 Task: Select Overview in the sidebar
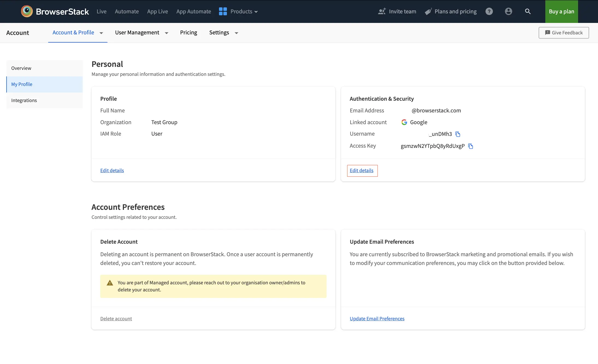coord(21,68)
